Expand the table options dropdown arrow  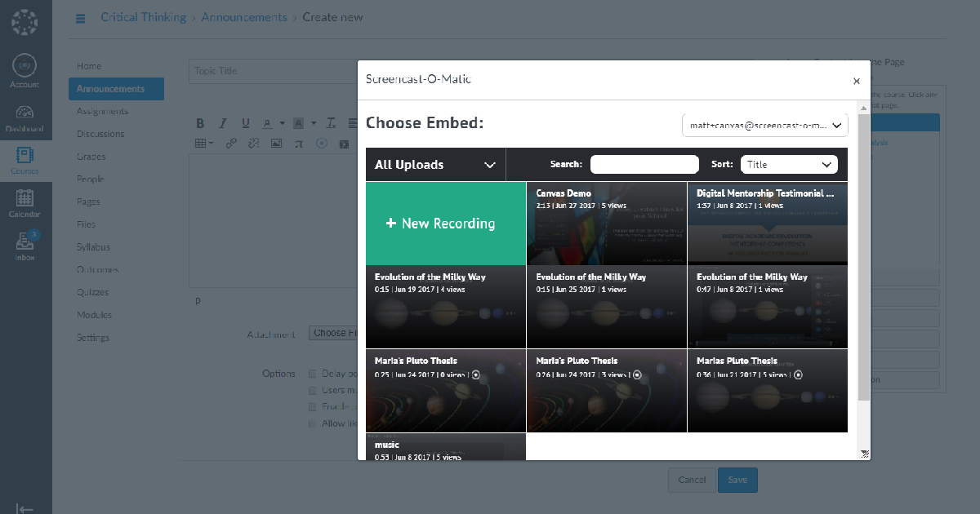[x=212, y=144]
